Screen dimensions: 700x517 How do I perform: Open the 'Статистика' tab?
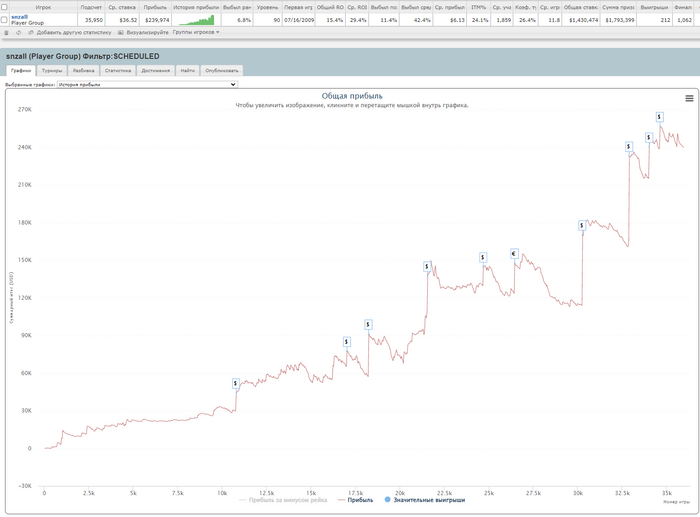pyautogui.click(x=118, y=71)
